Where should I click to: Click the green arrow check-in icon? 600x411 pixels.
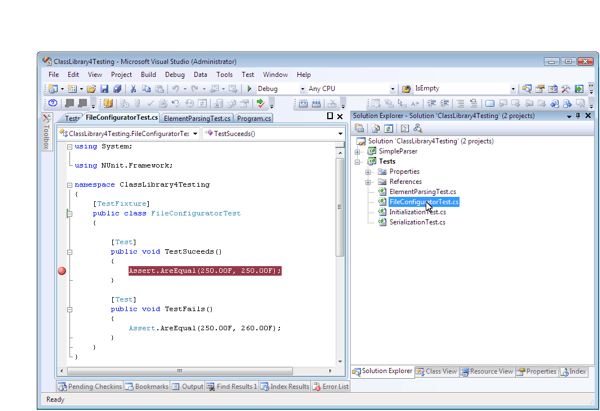click(x=261, y=103)
